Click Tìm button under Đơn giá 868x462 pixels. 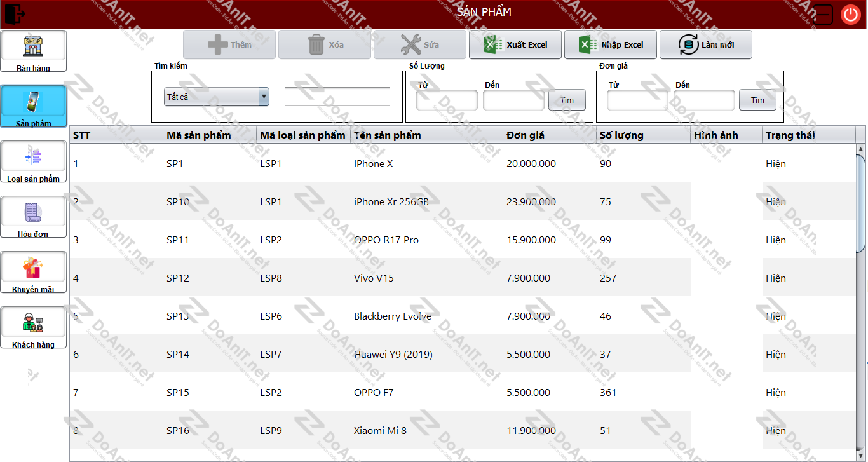(x=757, y=100)
